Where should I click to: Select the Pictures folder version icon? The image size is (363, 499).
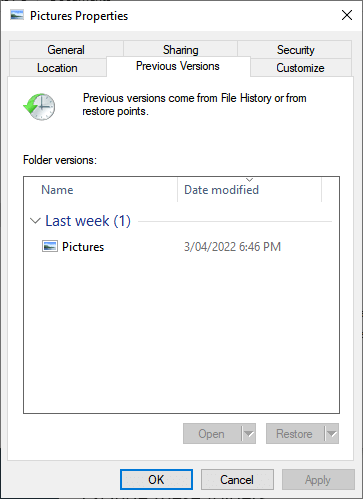[x=50, y=246]
